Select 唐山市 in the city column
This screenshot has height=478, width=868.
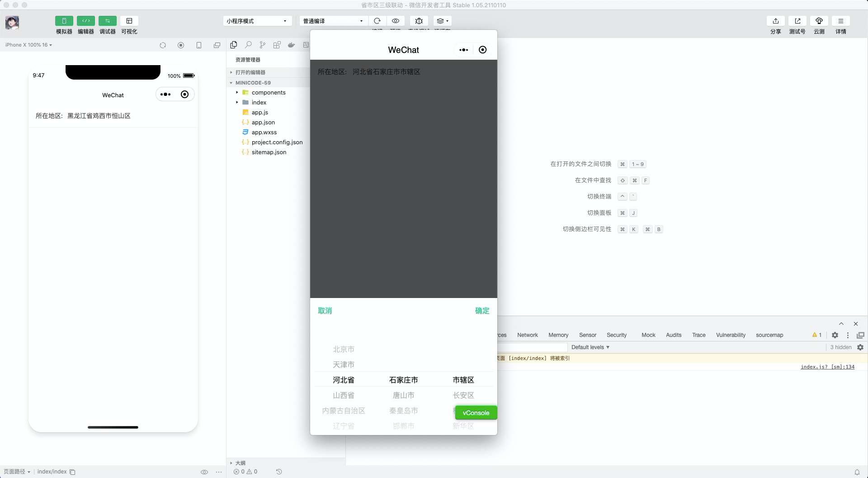(404, 395)
